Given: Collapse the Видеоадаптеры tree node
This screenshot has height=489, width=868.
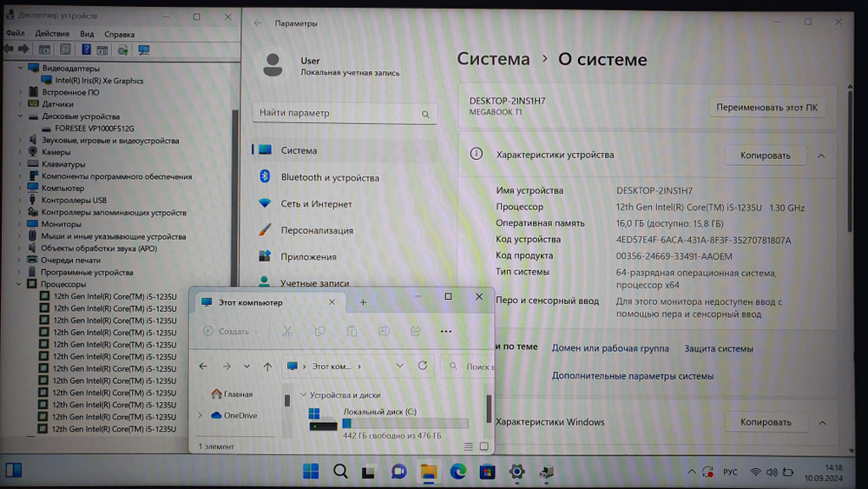Looking at the screenshot, I should [x=21, y=68].
